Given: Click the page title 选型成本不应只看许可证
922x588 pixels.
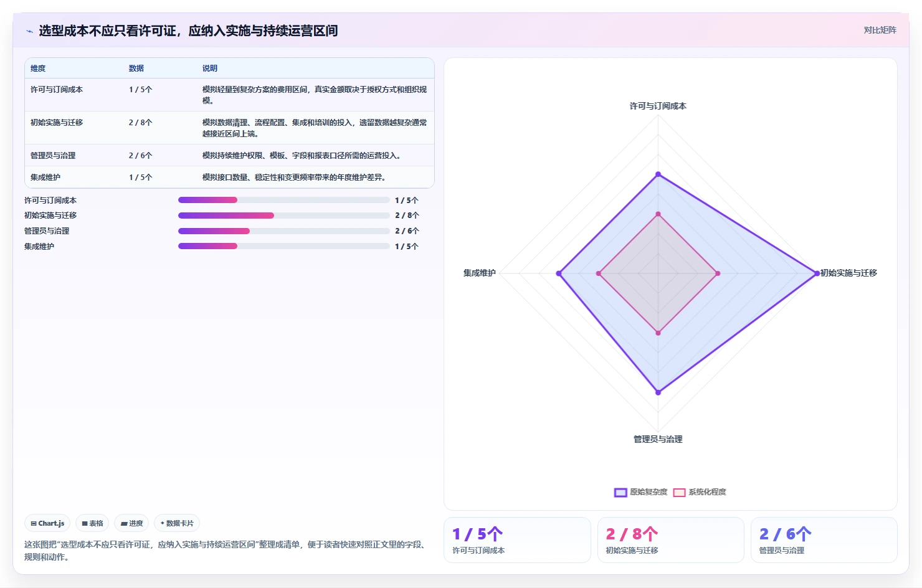Looking at the screenshot, I should point(188,31).
